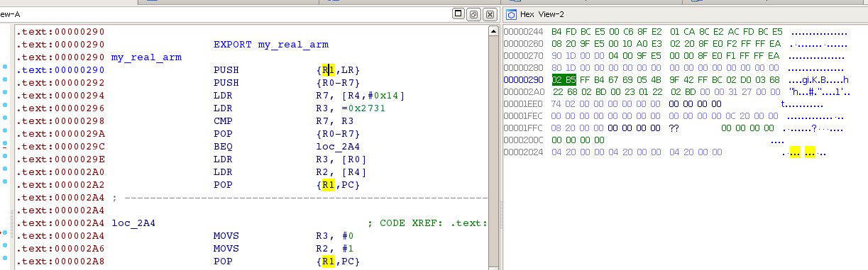Select address .text:0000029C in disassembly

[60, 147]
